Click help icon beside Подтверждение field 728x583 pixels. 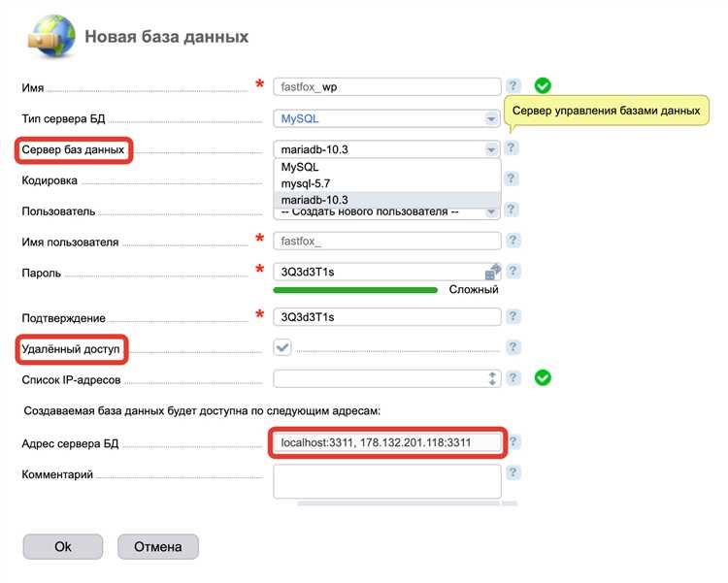513,316
